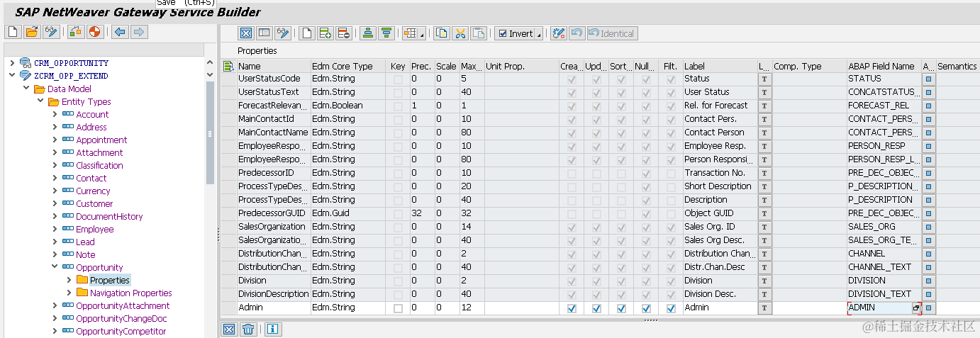Image resolution: width=980 pixels, height=338 pixels.
Task: Click the Check project consistency icon
Action: click(76, 32)
